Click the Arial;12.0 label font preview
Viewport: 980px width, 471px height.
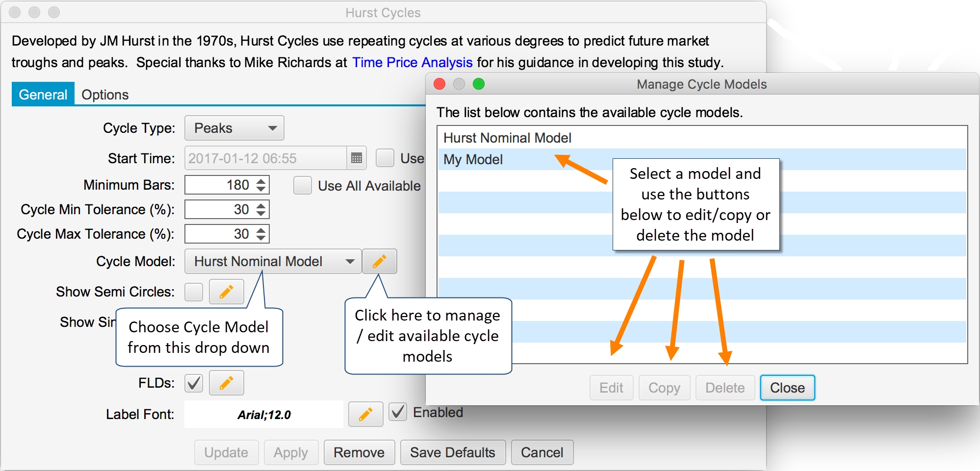point(264,414)
